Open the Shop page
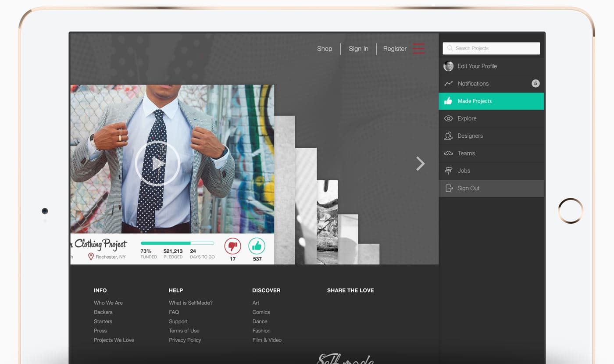The height and width of the screenshot is (364, 614). click(x=325, y=49)
